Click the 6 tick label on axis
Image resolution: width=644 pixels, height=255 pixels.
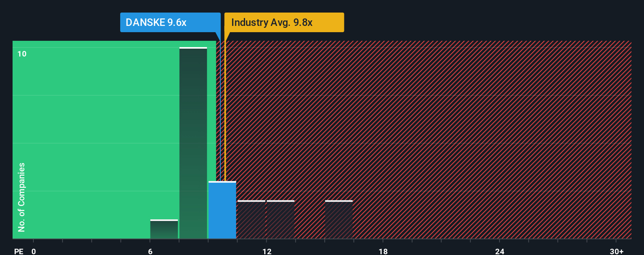(x=150, y=251)
